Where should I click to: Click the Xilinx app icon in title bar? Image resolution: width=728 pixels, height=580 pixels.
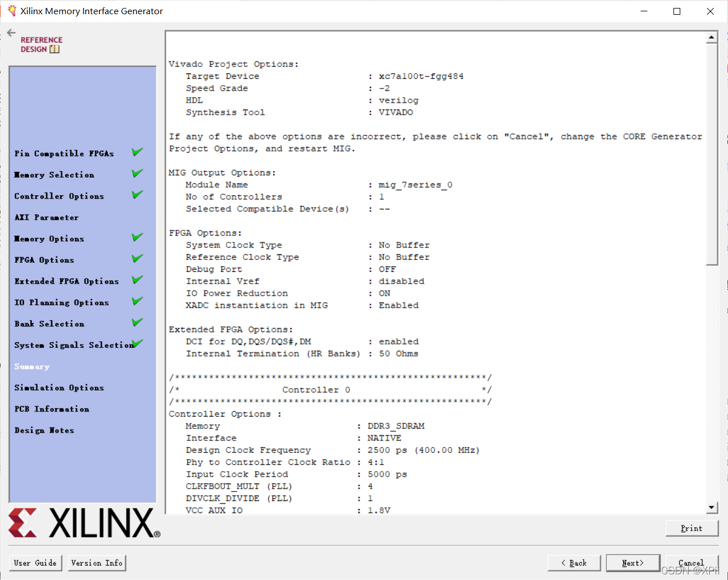click(x=11, y=11)
